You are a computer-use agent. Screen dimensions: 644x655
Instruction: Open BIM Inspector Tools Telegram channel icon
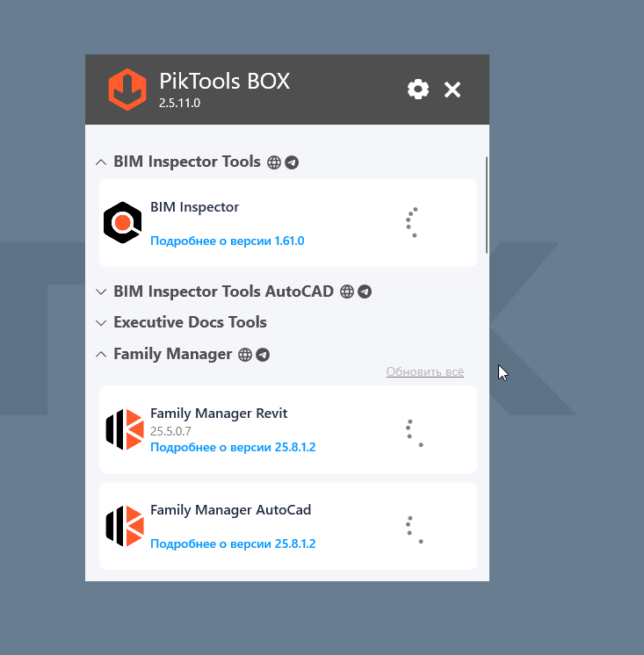point(292,162)
